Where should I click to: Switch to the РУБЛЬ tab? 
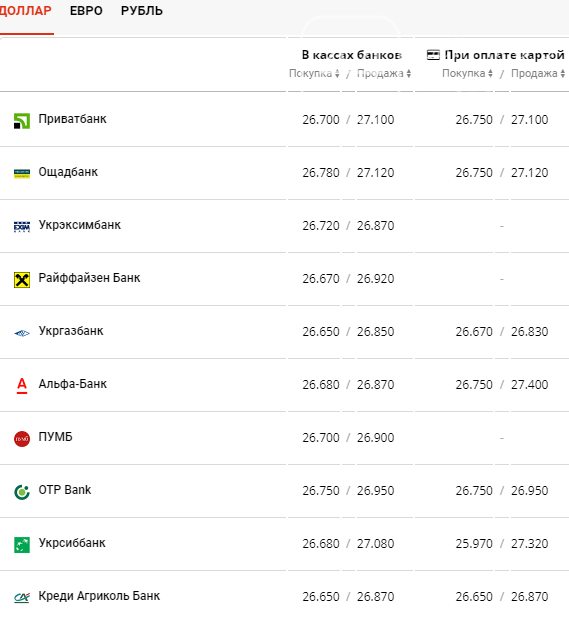[142, 11]
